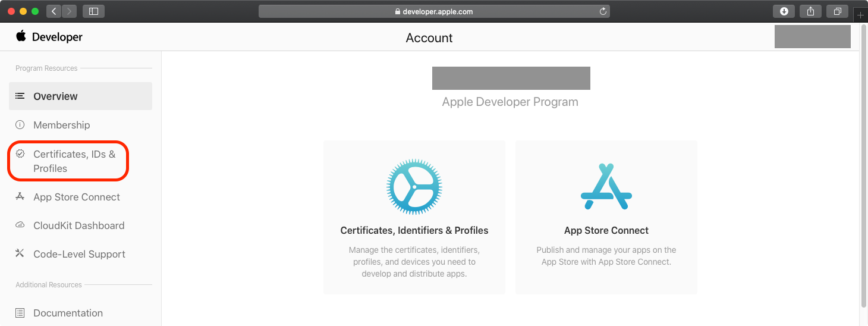Open Code-Level Support in sidebar
The image size is (868, 326).
tap(79, 254)
